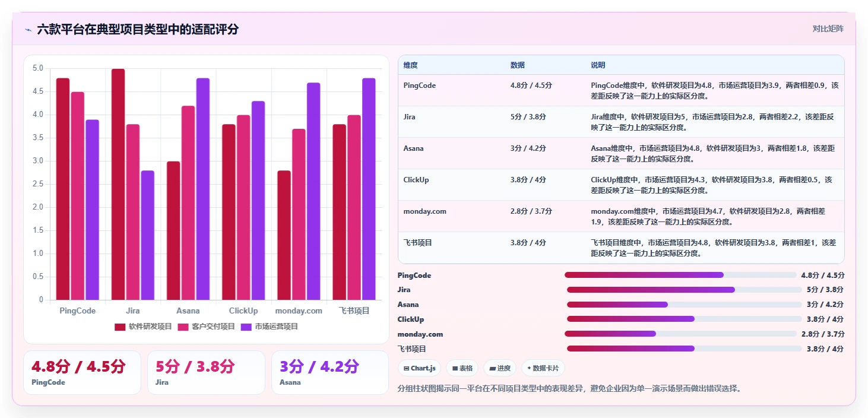868x418 pixels.
Task: Open the 5分 / 3.8分 Jira data card
Action: click(x=206, y=372)
